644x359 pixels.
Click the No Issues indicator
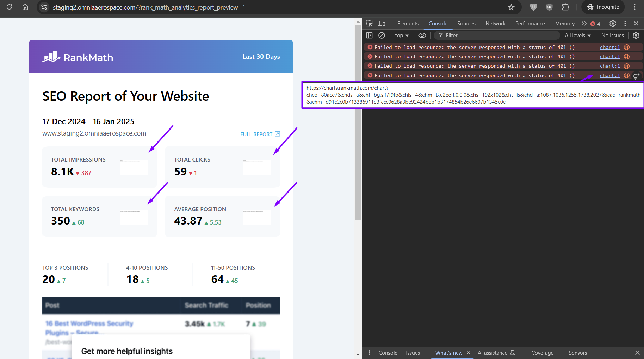612,35
